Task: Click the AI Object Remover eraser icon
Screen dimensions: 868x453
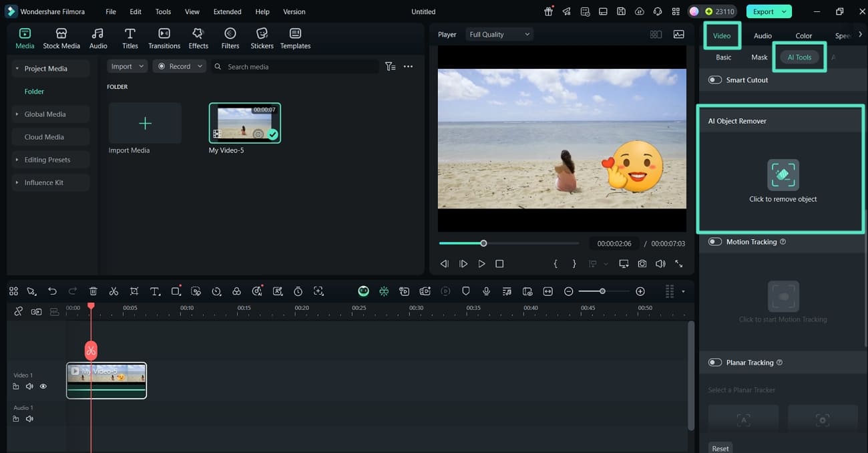Action: coord(783,175)
